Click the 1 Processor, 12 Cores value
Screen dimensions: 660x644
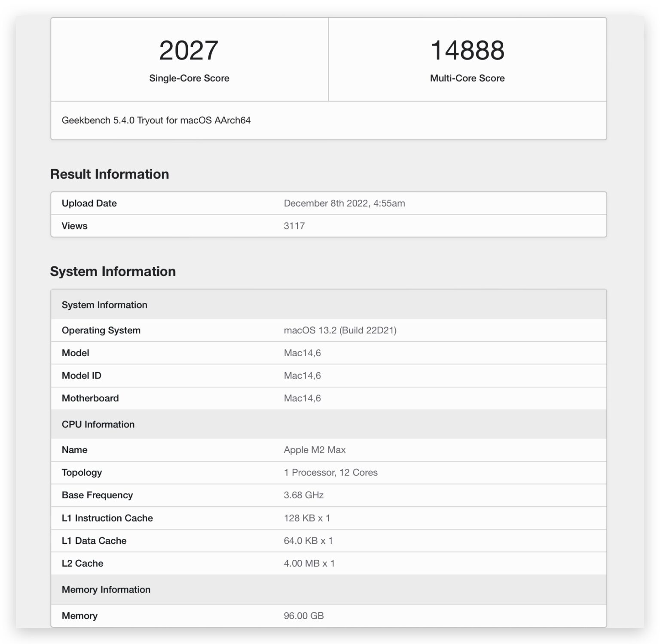click(x=330, y=473)
